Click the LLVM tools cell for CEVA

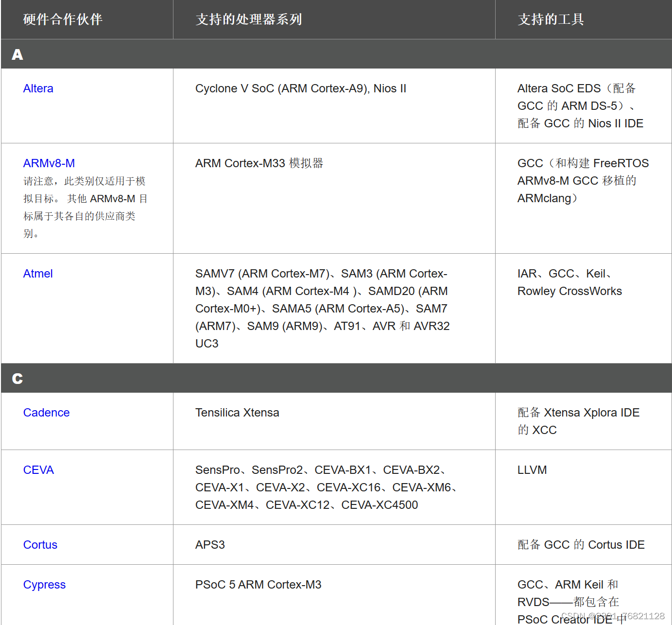click(532, 469)
